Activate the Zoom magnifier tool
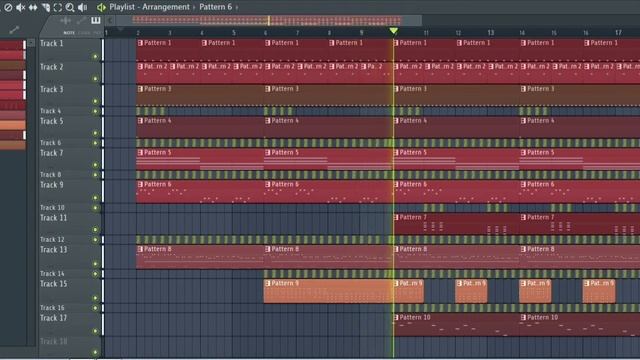Screen dimensions: 640x360 tap(70, 7)
